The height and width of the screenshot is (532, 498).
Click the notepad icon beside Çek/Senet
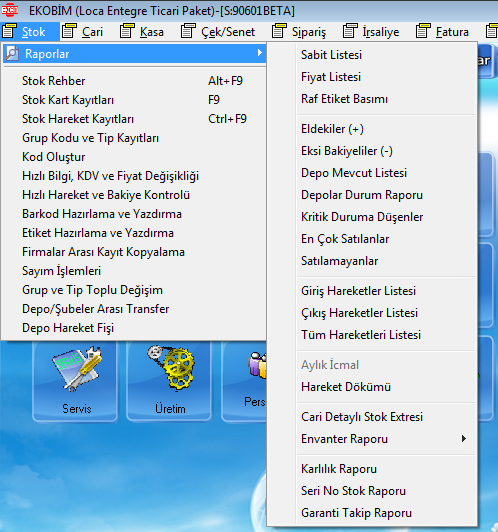click(x=188, y=31)
